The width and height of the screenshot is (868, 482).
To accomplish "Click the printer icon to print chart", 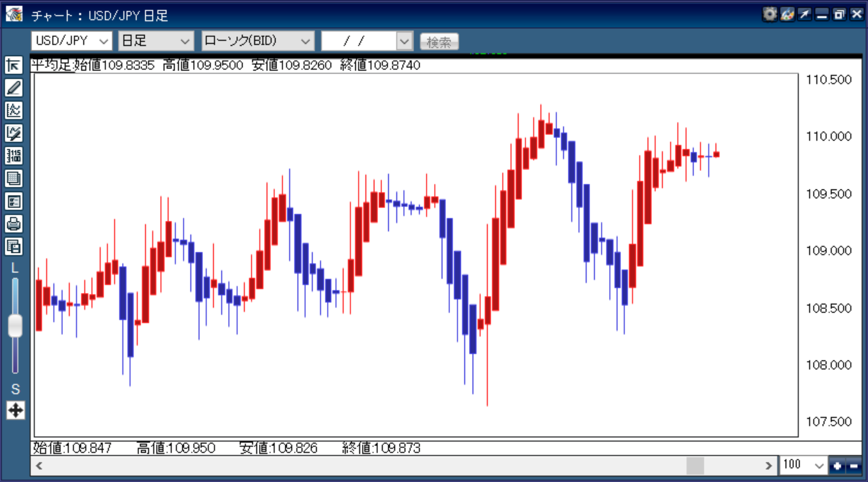I will point(14,224).
